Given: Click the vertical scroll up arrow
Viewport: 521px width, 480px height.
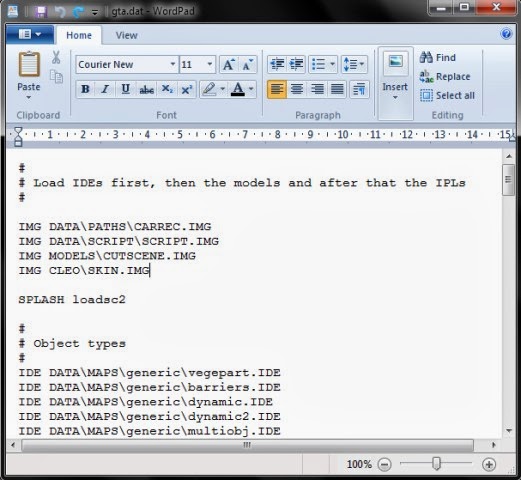Looking at the screenshot, I should 508,156.
